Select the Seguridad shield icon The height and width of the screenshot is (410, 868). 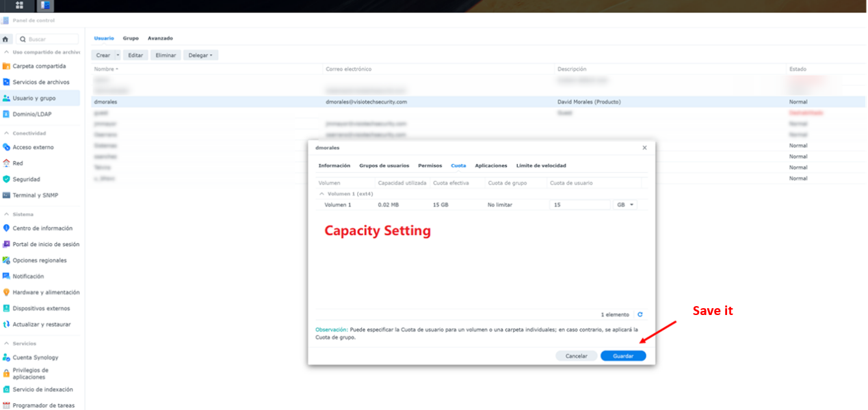click(x=6, y=179)
